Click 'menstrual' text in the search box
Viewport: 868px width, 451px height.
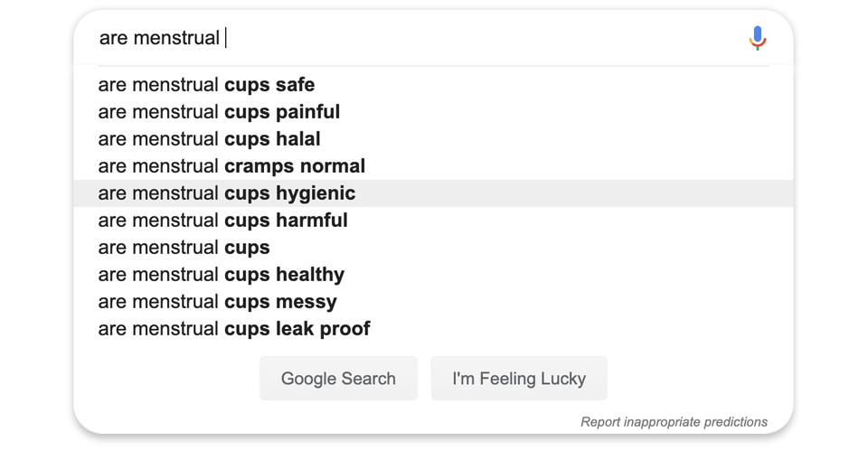[176, 38]
